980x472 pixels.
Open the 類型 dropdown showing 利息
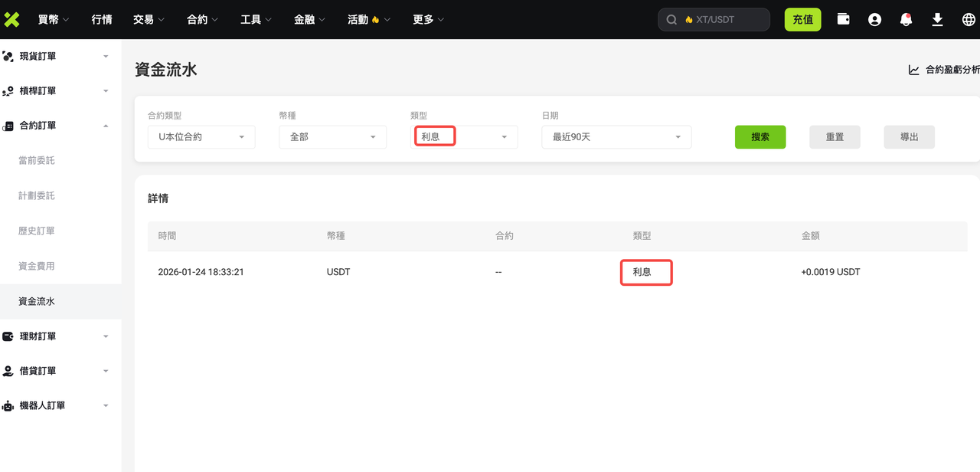click(x=464, y=137)
